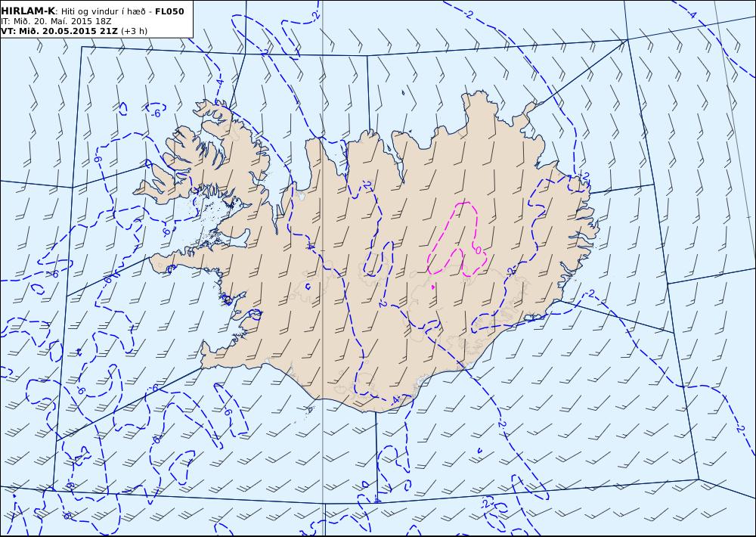Click the '(+3 h)' forecast offset text

[x=134, y=31]
